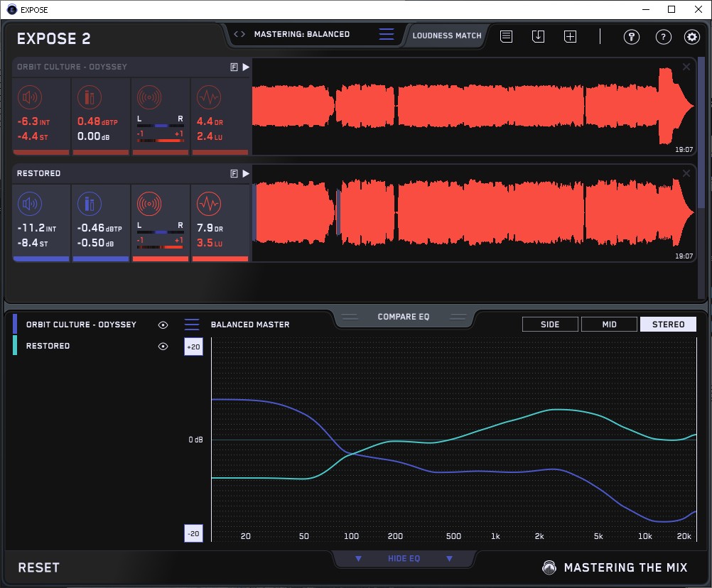Open the notes list icon in the header
The width and height of the screenshot is (712, 588).
(x=507, y=36)
